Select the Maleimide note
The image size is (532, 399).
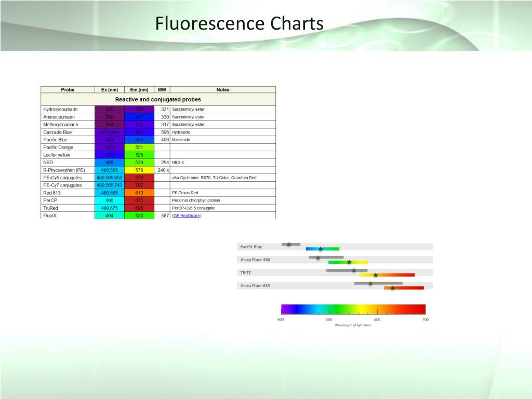[x=181, y=140]
